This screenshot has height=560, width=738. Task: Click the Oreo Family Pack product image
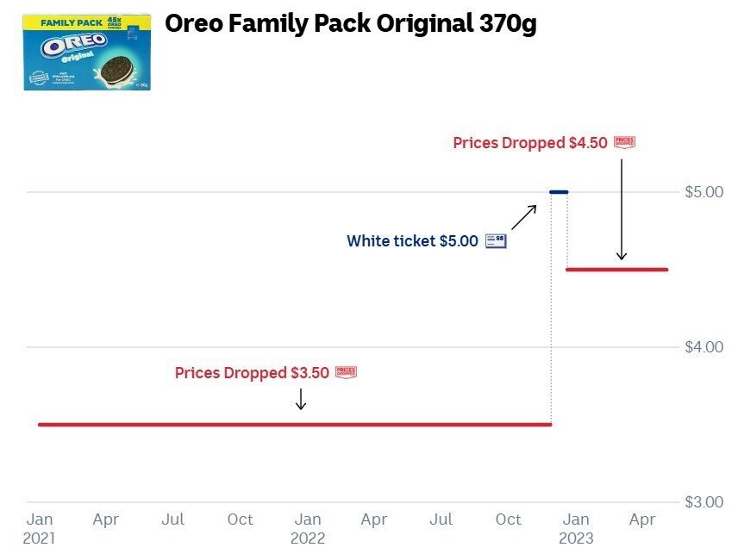point(87,52)
